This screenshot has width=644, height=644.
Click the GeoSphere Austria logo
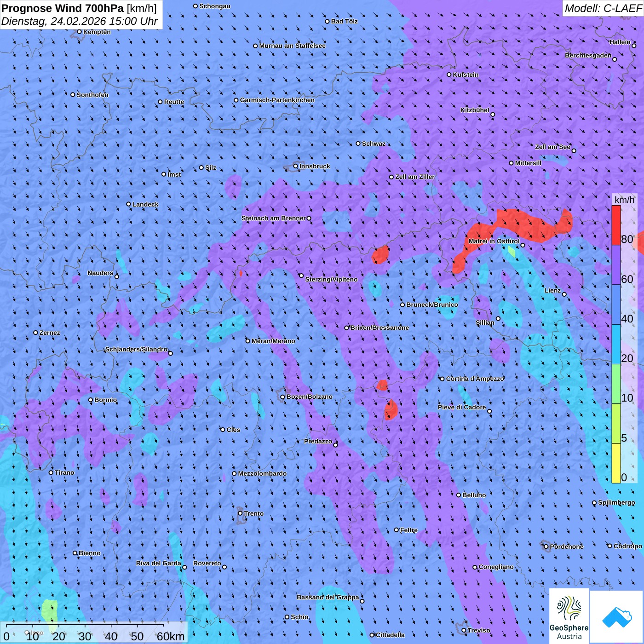569,616
